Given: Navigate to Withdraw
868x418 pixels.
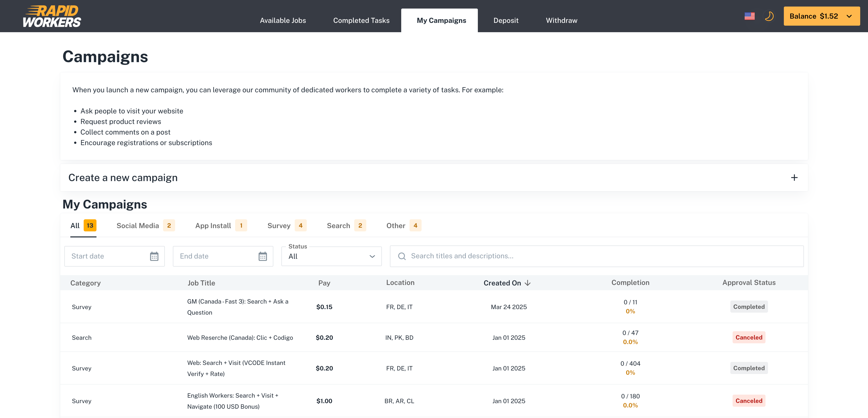Looking at the screenshot, I should [561, 20].
